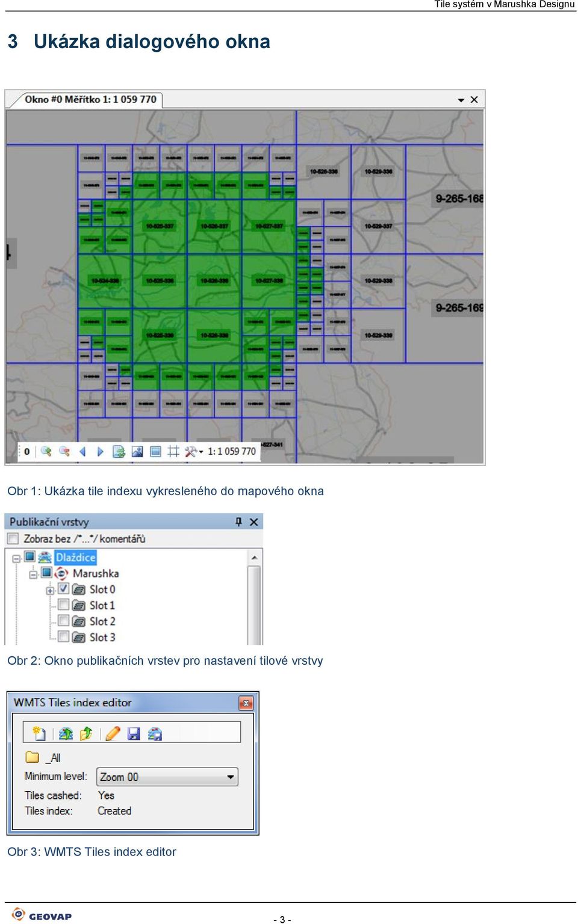Screen dimensions: 578x924
Task: Go to previous map view arrow
Action: click(82, 451)
